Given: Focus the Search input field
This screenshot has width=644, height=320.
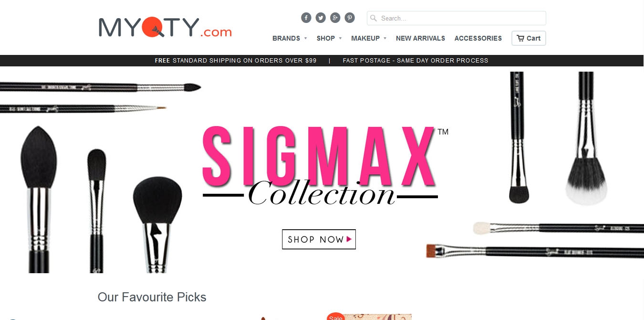Looking at the screenshot, I should click(x=457, y=18).
